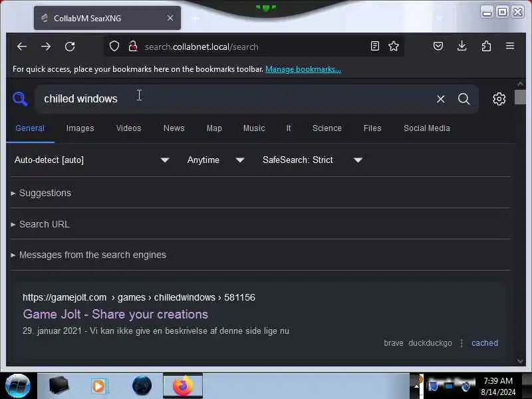532x399 pixels.
Task: Switch to the Music category tab
Action: click(254, 128)
